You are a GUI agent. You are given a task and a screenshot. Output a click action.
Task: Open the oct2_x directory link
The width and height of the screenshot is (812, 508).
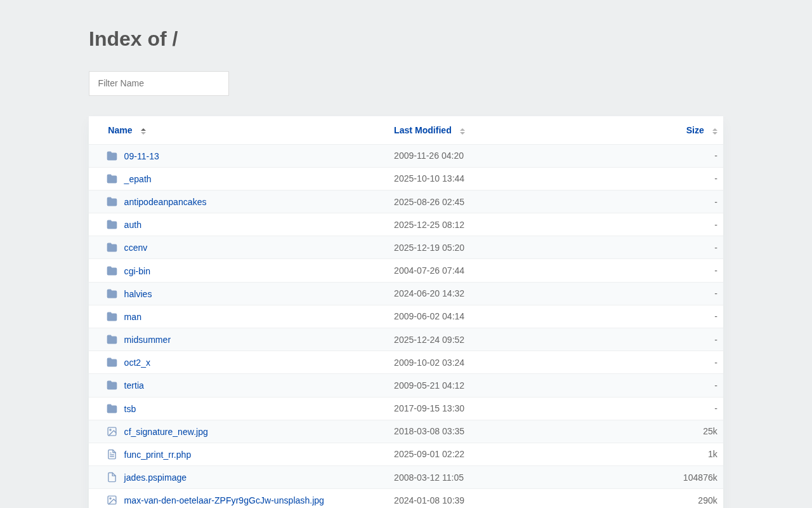(137, 363)
